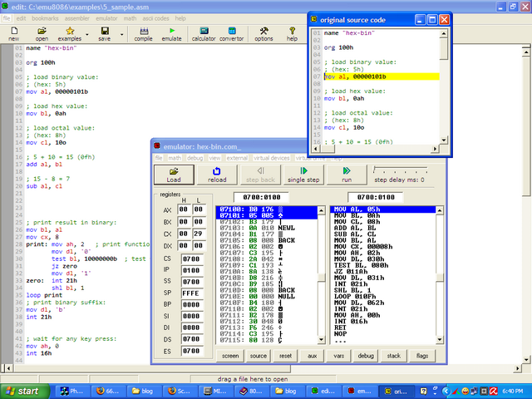
Task: Open help with the question mark icon
Action: 292,34
